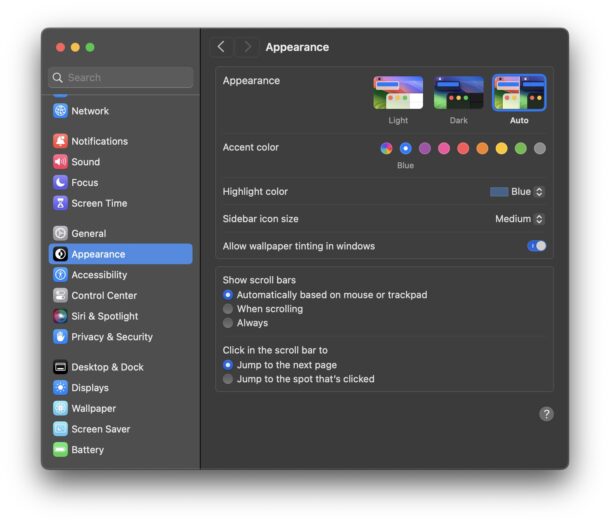The width and height of the screenshot is (610, 524).
Task: Choose the green accent color
Action: [x=521, y=148]
